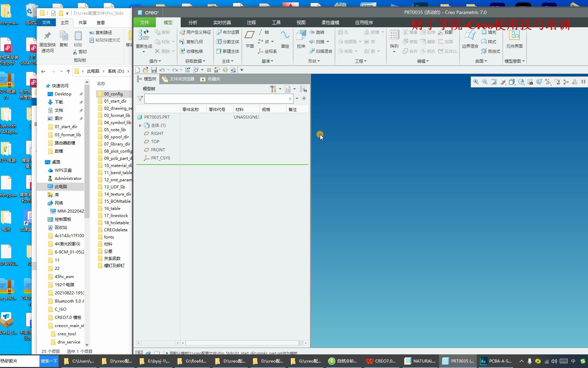Image resolution: width=588 pixels, height=368 pixels.
Task: Click the 此电脑 item in Explorer navigation
Action: tap(61, 186)
